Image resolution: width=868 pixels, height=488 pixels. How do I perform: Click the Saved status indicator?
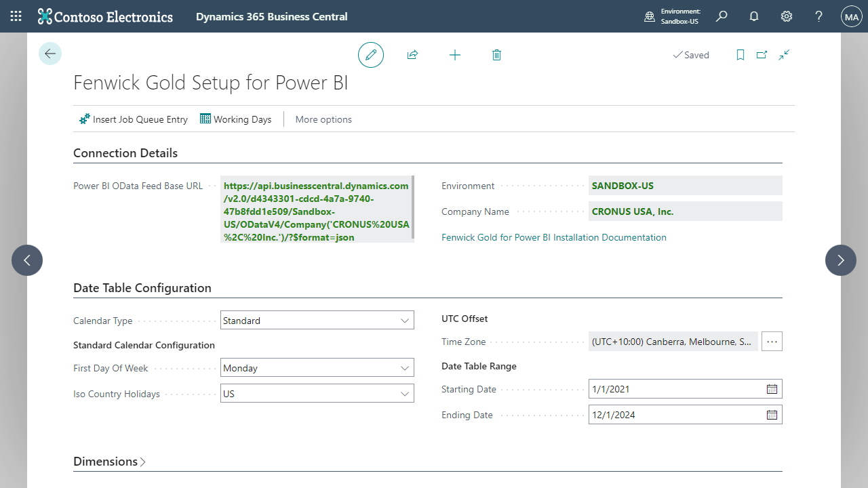(x=691, y=55)
